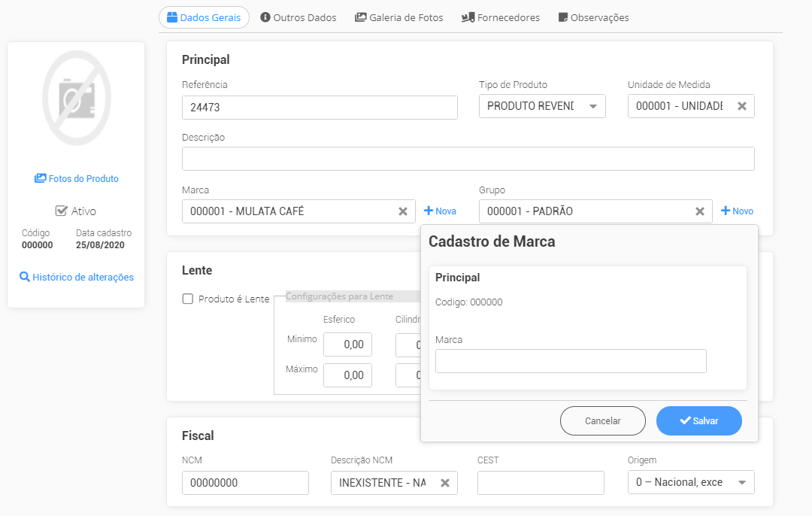812x516 pixels.
Task: Click the Outros Dados info icon
Action: (x=265, y=17)
